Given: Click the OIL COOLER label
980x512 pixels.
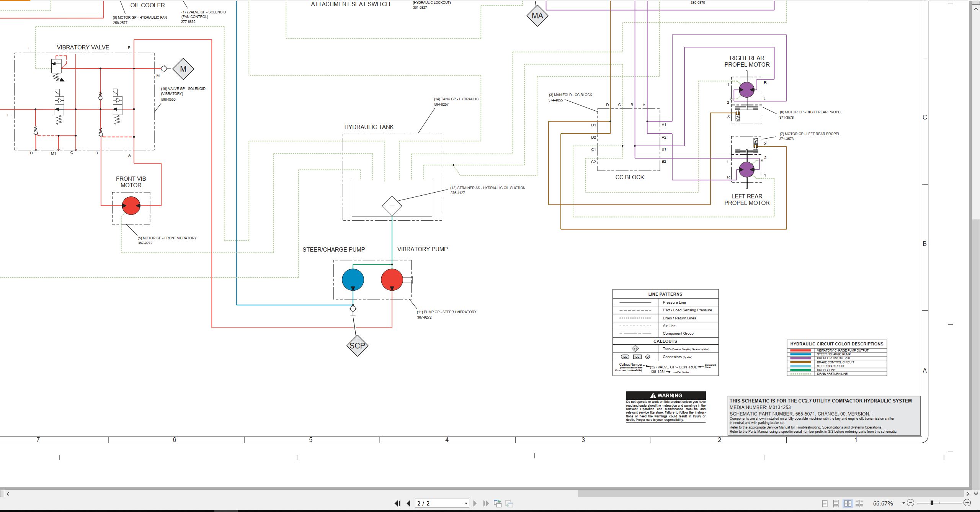Looking at the screenshot, I should click(147, 5).
